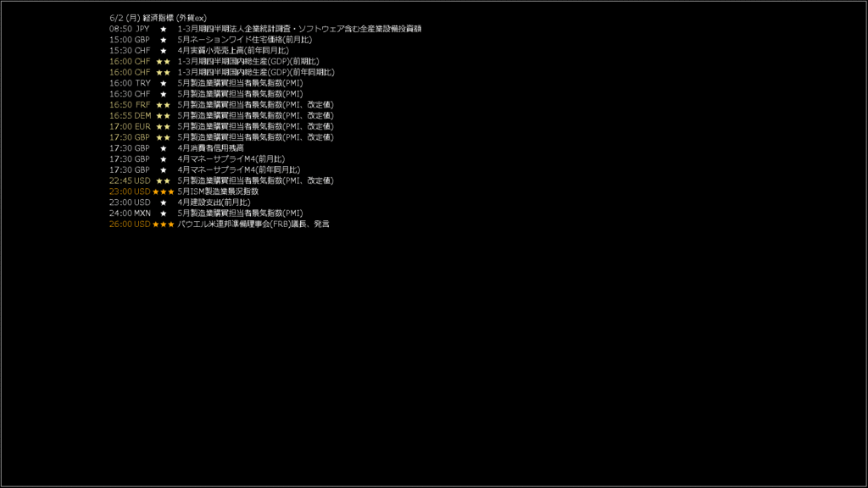Select the GDP(前年同期比) entry at 16:00 CHF
This screenshot has width=868, height=488.
[256, 72]
